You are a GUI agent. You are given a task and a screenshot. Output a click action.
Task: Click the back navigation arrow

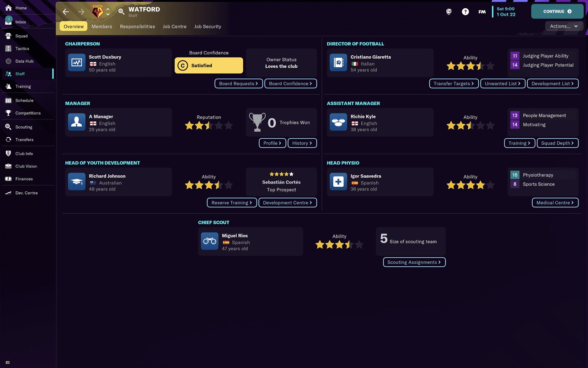65,11
